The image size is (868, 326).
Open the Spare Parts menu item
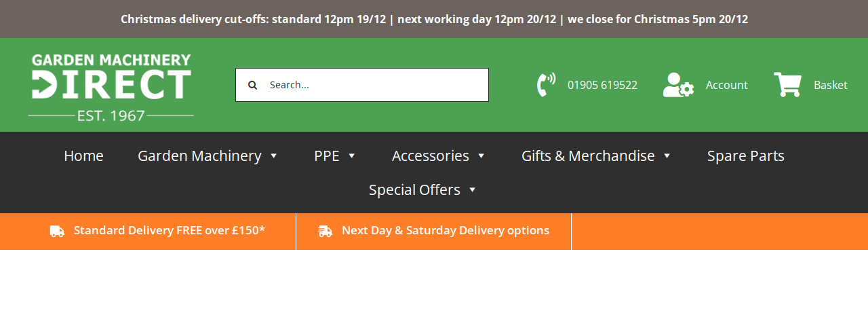746,156
